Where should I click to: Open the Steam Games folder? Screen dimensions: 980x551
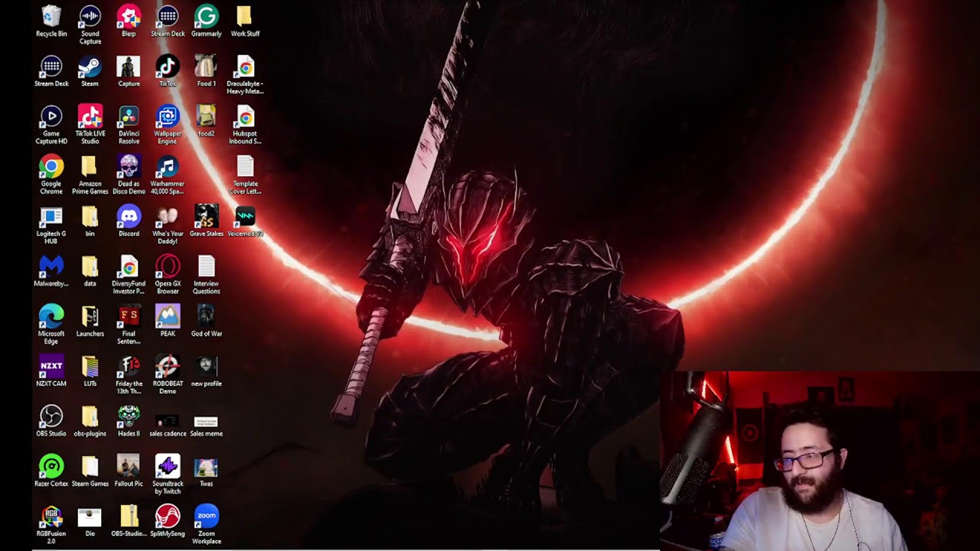(x=90, y=471)
